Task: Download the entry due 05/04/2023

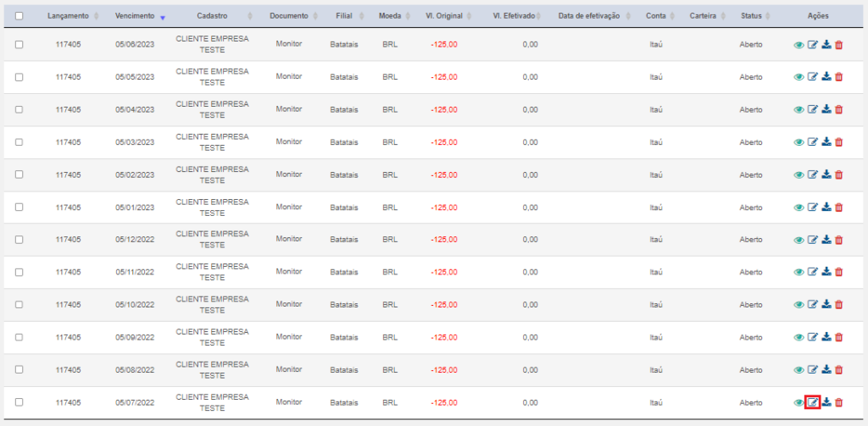Action: pyautogui.click(x=826, y=110)
